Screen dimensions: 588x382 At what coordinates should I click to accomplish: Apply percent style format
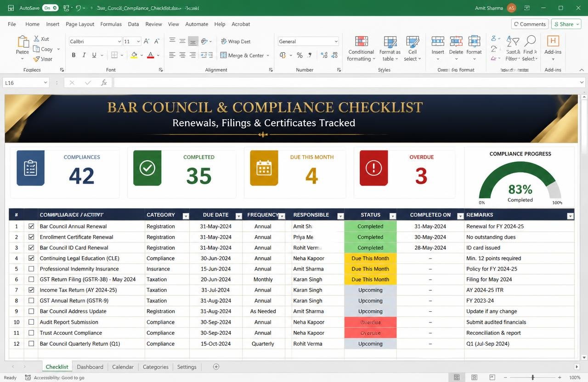[300, 55]
